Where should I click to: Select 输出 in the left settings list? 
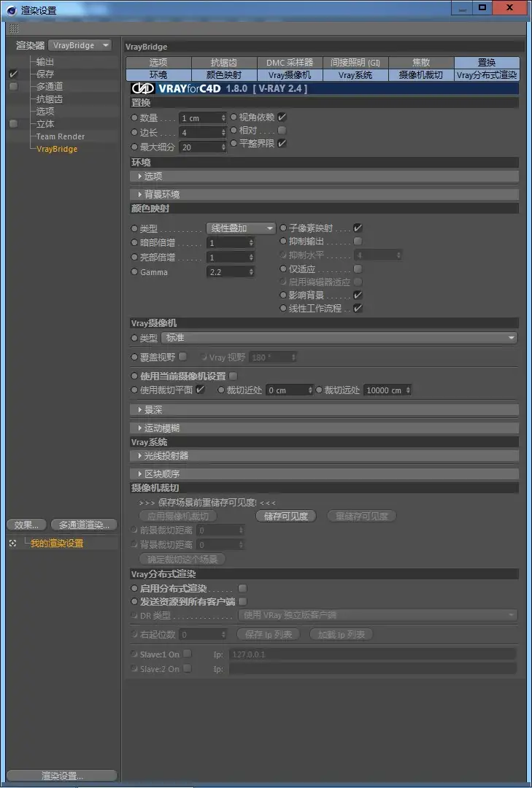click(x=45, y=62)
